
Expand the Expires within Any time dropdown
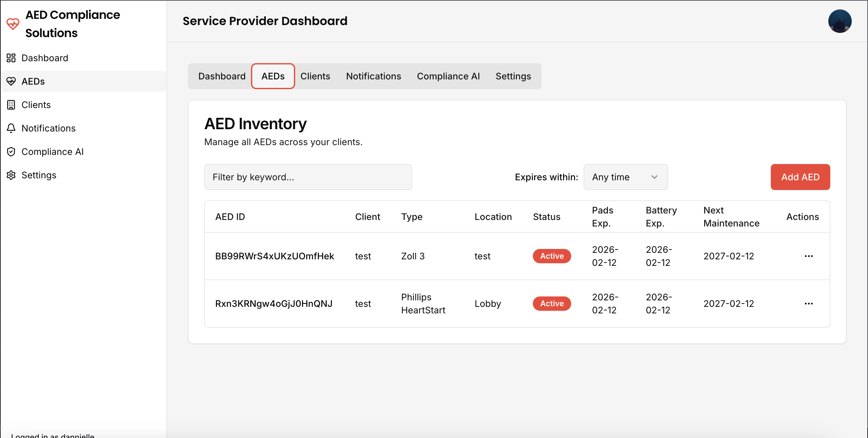coord(625,177)
